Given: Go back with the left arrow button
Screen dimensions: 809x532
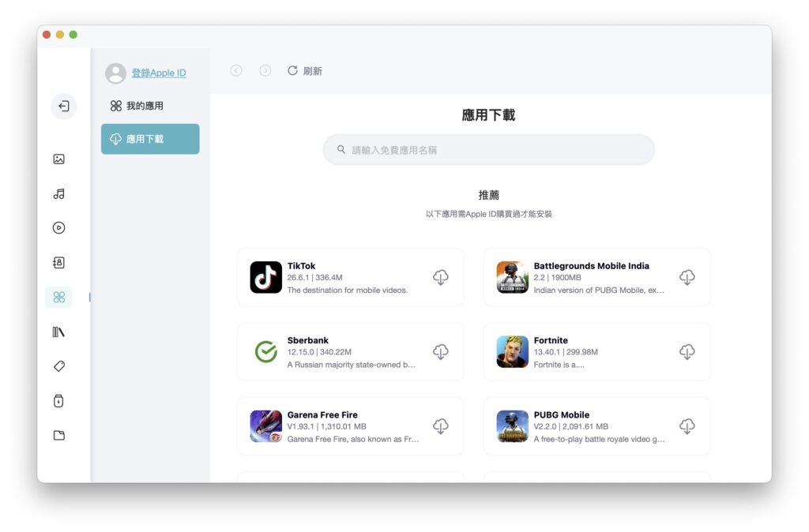Looking at the screenshot, I should (x=236, y=70).
